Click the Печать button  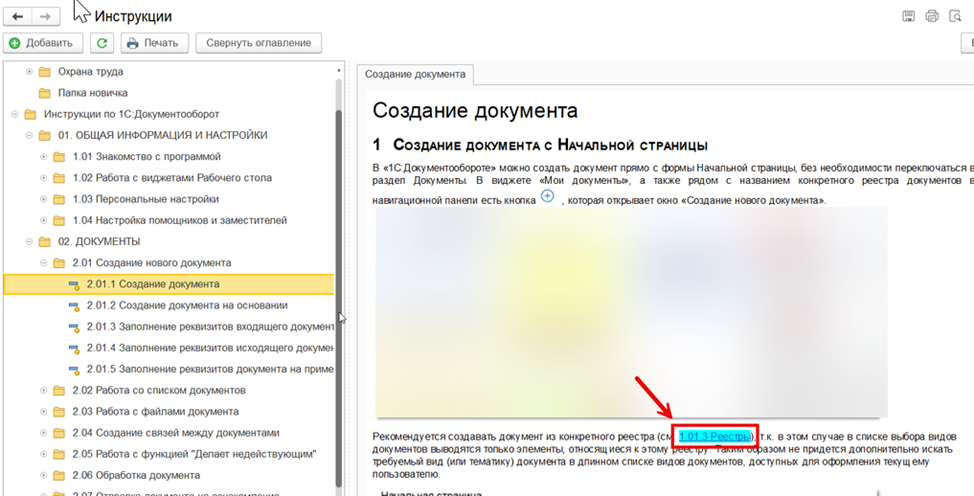[x=153, y=43]
